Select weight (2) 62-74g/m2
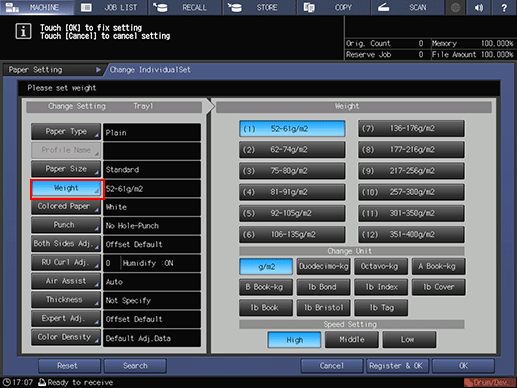 point(292,150)
